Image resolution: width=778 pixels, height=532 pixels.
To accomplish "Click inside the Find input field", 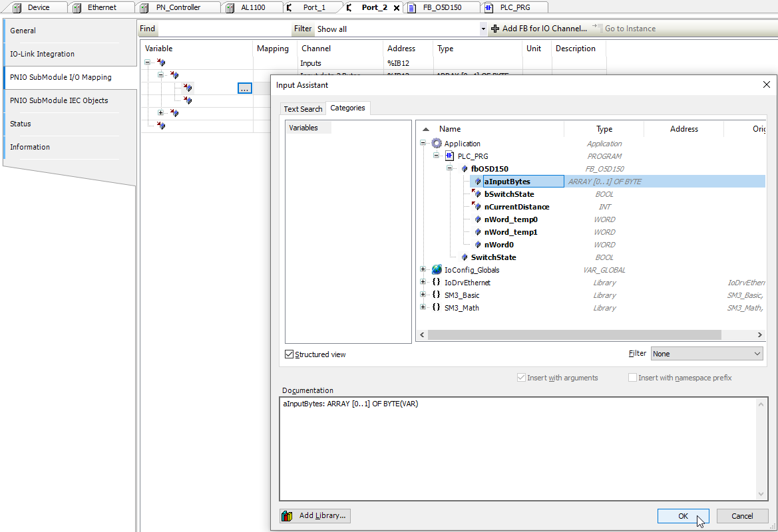I will click(213, 29).
